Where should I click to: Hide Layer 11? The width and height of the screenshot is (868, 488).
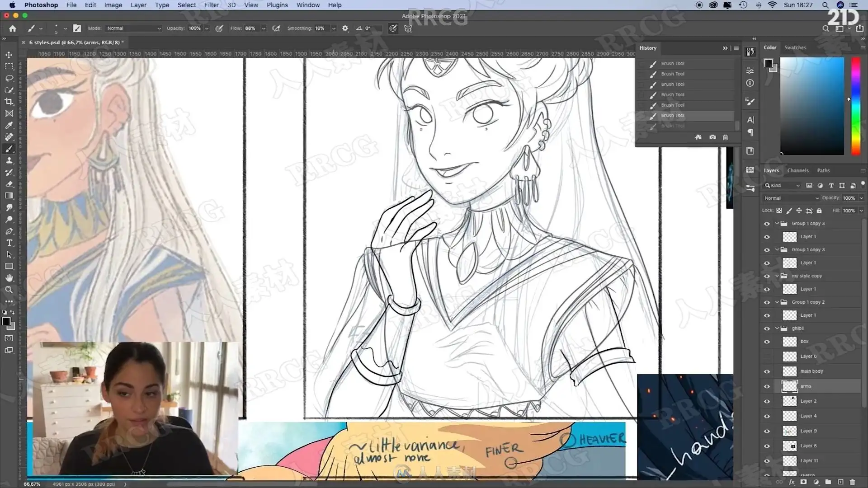(x=767, y=461)
